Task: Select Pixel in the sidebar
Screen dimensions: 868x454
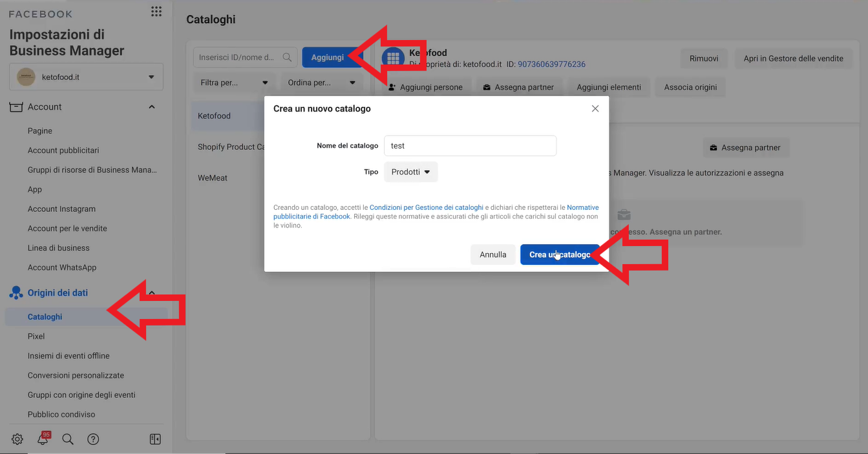Action: click(36, 336)
